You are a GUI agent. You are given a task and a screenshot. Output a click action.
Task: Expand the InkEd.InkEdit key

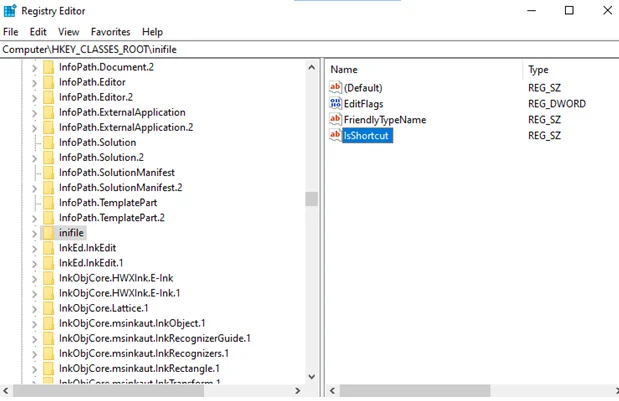pyautogui.click(x=34, y=249)
